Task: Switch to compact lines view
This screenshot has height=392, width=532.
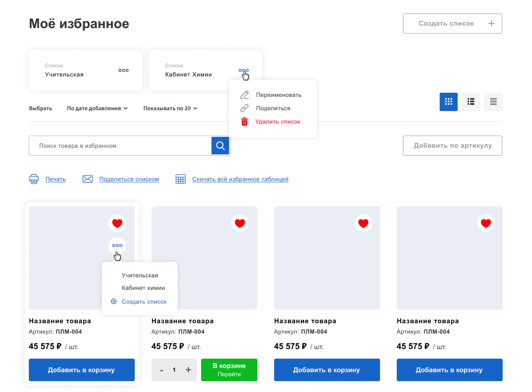Action: (493, 102)
